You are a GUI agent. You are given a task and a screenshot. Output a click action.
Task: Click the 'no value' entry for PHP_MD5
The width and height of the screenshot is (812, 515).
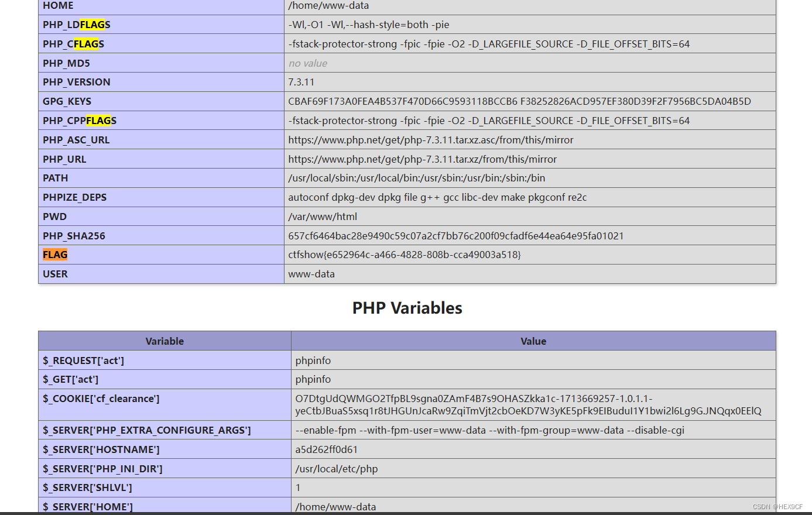(308, 63)
